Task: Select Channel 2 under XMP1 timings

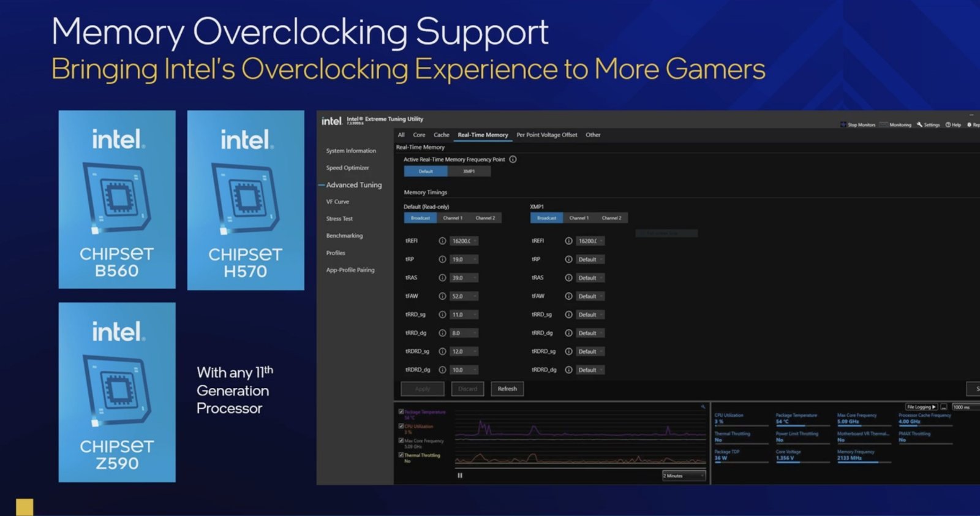Action: [x=611, y=218]
